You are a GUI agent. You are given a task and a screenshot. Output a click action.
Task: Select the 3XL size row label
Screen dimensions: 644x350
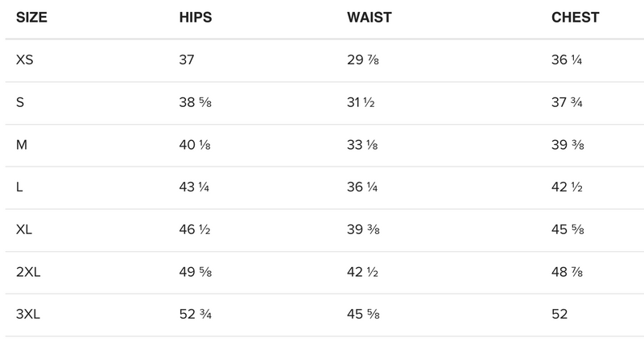coord(28,315)
